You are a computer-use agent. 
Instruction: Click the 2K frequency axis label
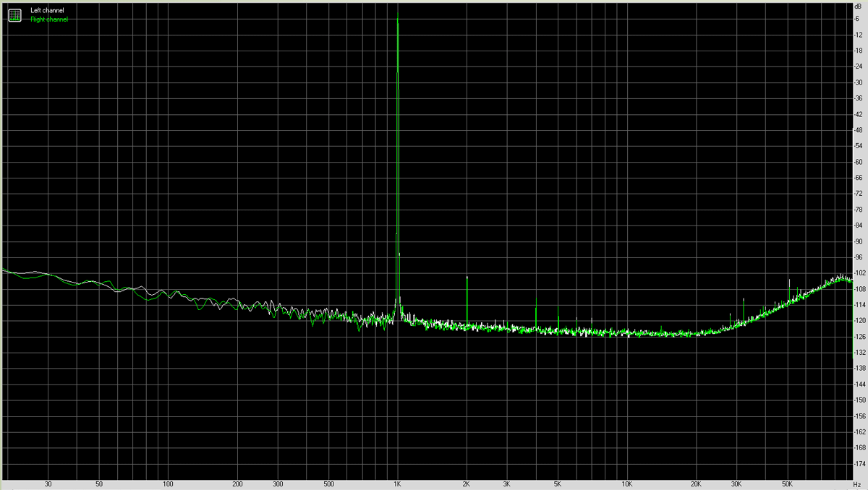[x=467, y=483]
